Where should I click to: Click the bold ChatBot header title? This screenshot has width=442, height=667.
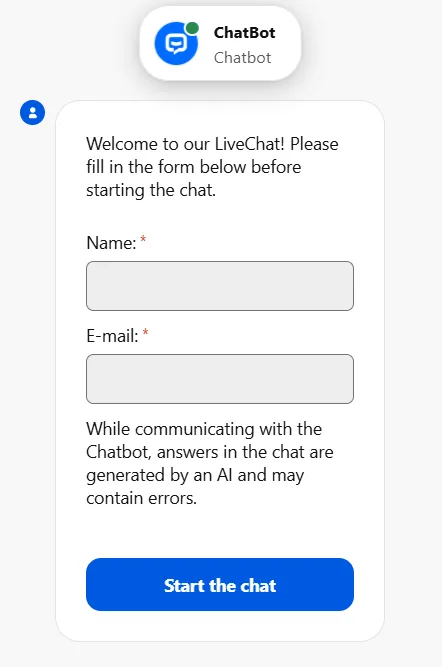coord(244,33)
